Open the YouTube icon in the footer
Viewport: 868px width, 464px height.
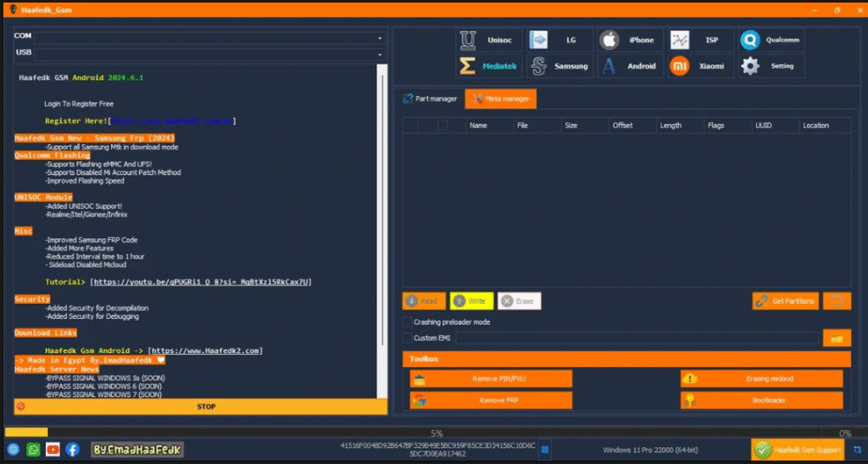tap(53, 450)
